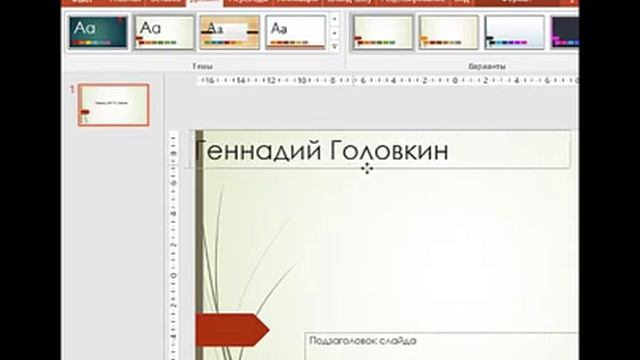The image size is (640, 360).
Task: Apply the dark teal theme thumbnail
Action: tap(98, 32)
